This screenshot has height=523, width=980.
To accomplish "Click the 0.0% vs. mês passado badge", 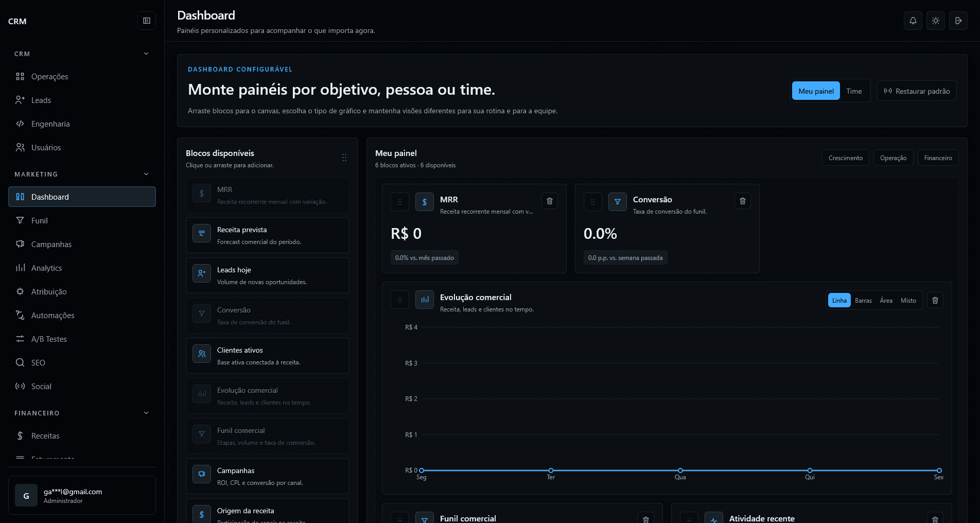I will (x=424, y=257).
